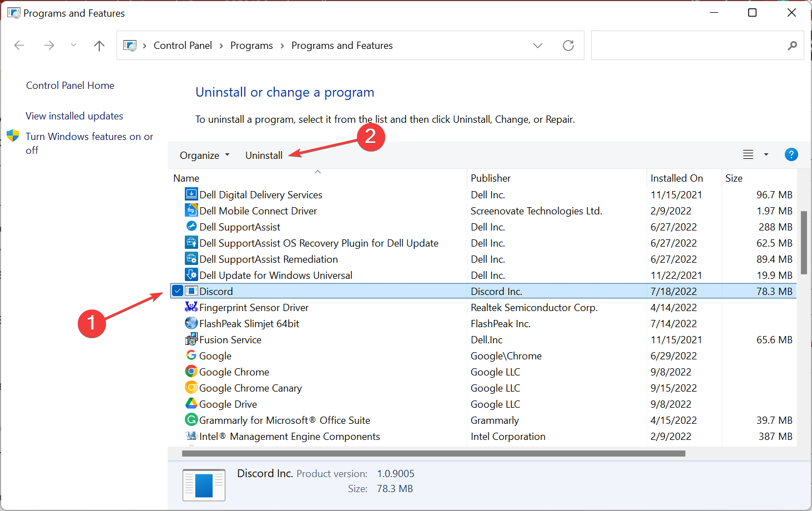This screenshot has width=812, height=511.
Task: Click the large Discord icon in details pane
Action: click(x=204, y=485)
